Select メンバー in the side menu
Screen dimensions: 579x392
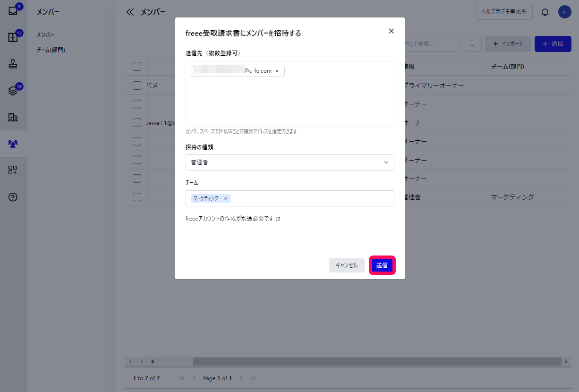tap(45, 35)
